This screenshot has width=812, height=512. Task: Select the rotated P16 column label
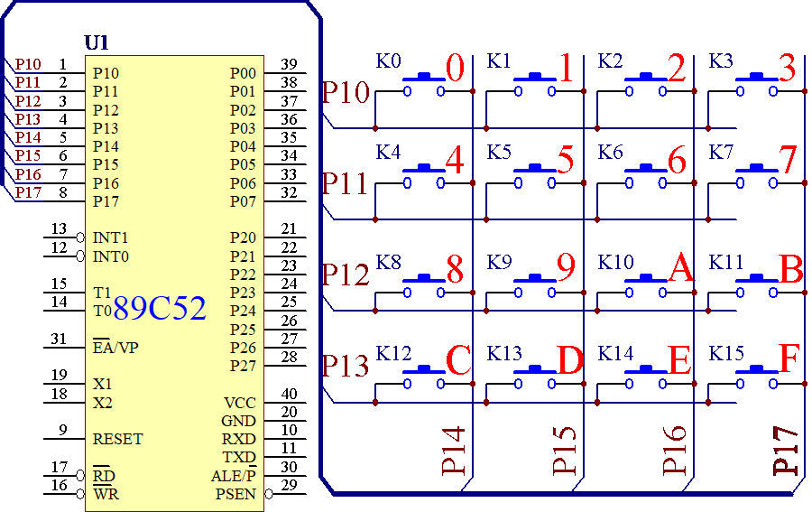(675, 451)
